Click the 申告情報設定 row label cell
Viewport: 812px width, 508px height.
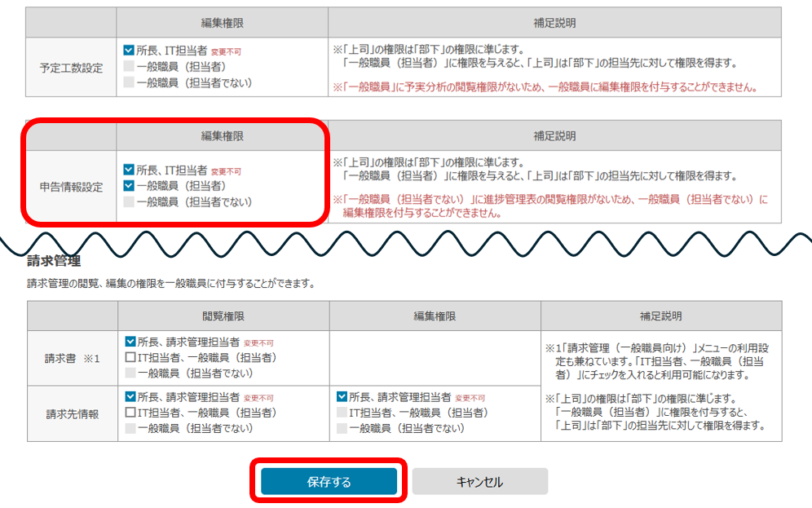coord(72,187)
